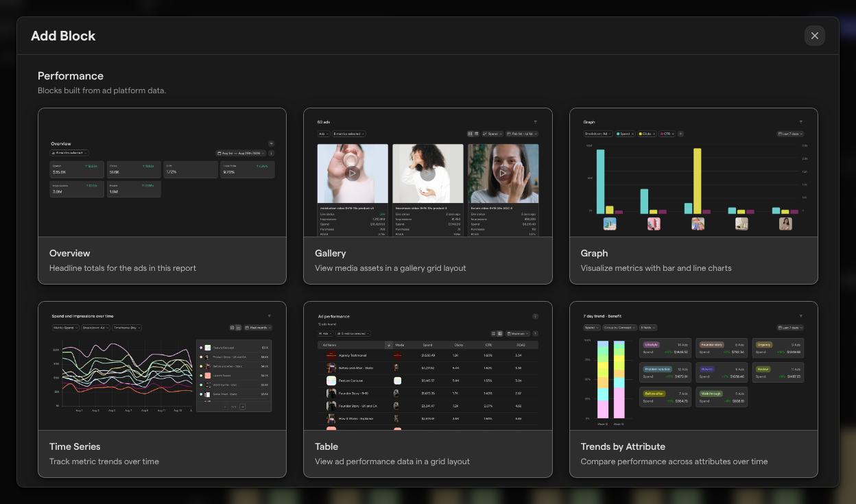Click the "Gallery" card title
This screenshot has width=856, height=504.
pos(331,253)
